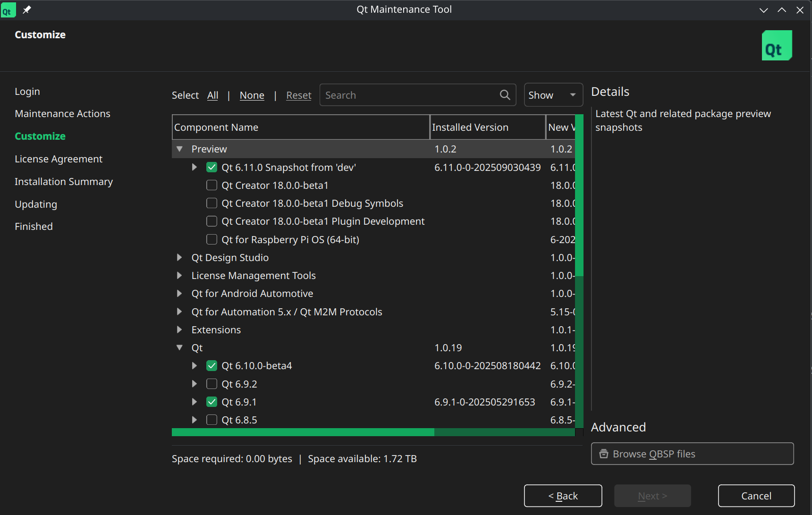The image size is (812, 515).
Task: Expand the Extensions node
Action: pyautogui.click(x=179, y=329)
